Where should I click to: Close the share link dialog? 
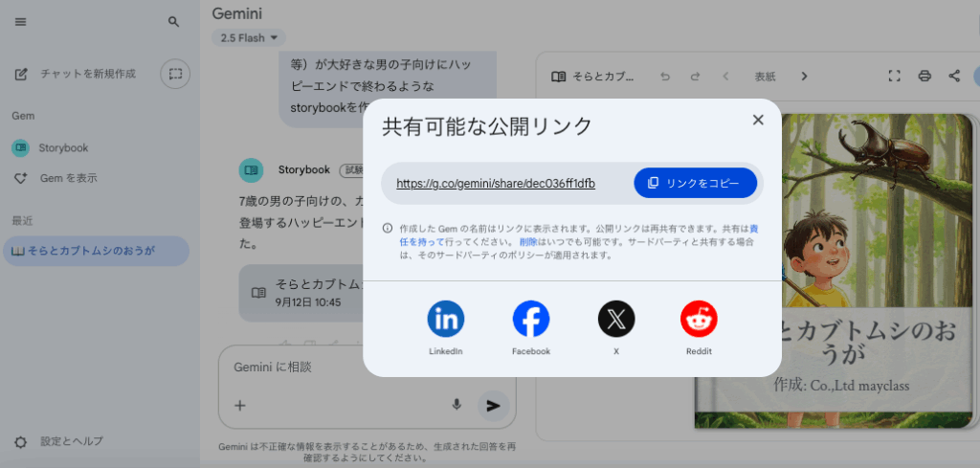(758, 120)
